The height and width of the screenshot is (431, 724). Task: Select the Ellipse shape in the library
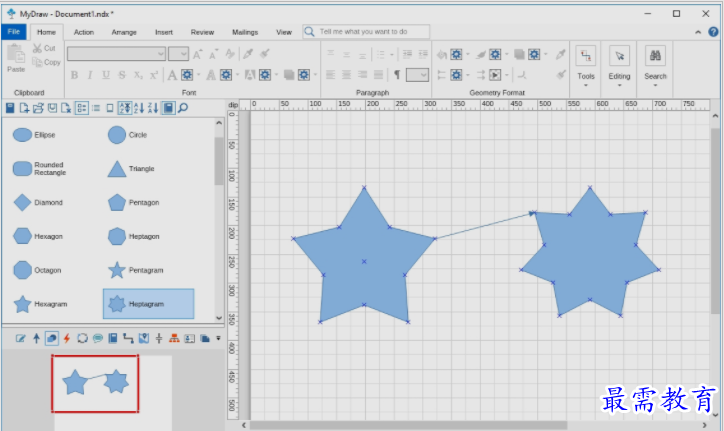pos(34,135)
